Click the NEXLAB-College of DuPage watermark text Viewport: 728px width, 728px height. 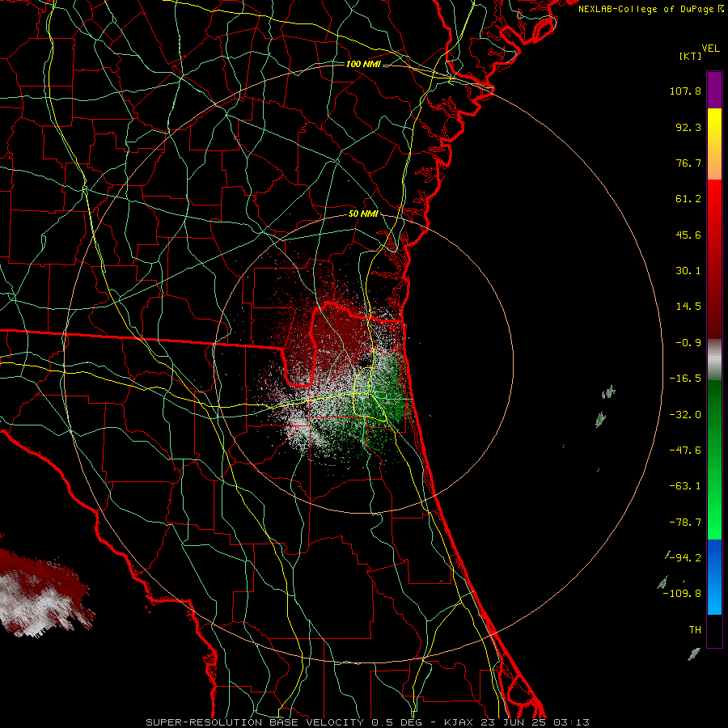point(650,9)
